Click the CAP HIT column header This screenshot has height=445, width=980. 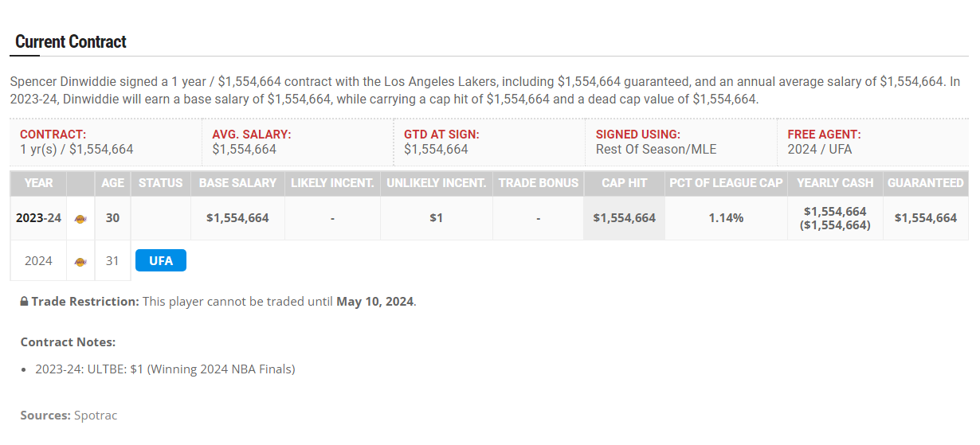[x=625, y=183]
